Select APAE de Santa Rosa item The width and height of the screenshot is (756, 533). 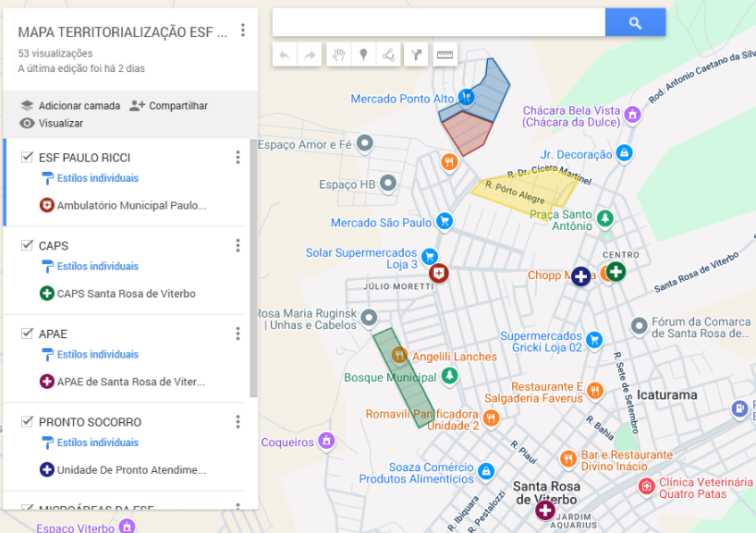pos(130,382)
